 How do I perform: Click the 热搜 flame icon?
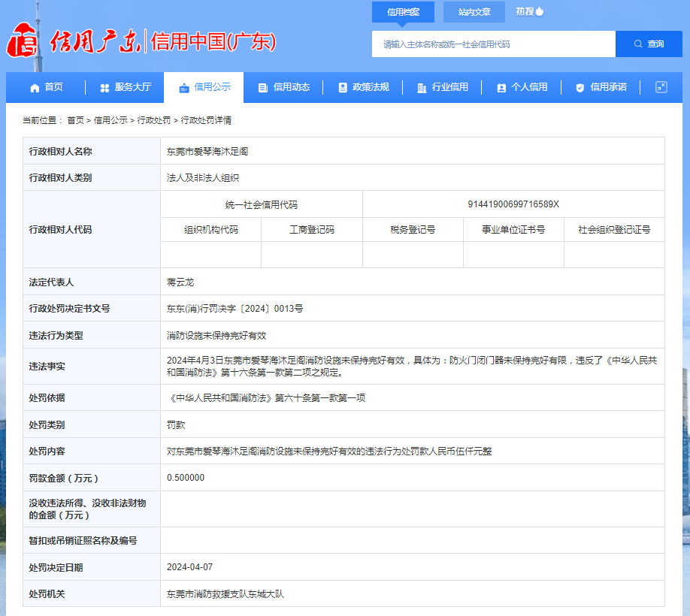(x=540, y=11)
